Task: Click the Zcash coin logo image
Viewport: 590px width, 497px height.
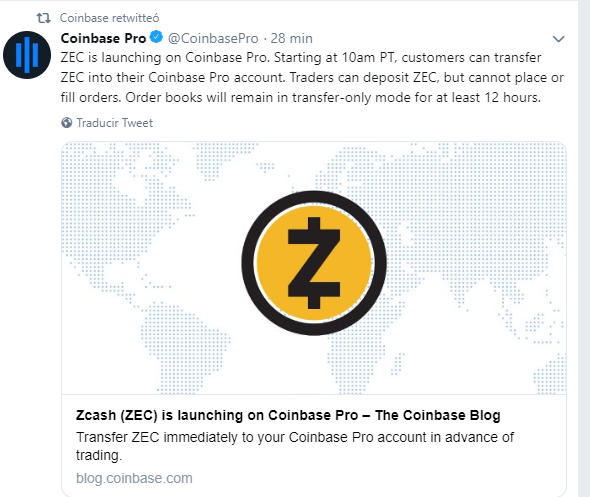Action: [x=314, y=263]
